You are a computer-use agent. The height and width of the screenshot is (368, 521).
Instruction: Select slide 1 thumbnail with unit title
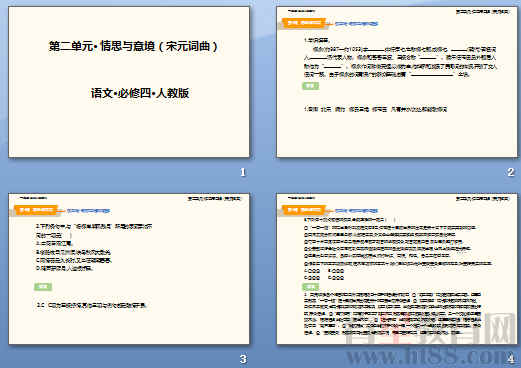129,82
